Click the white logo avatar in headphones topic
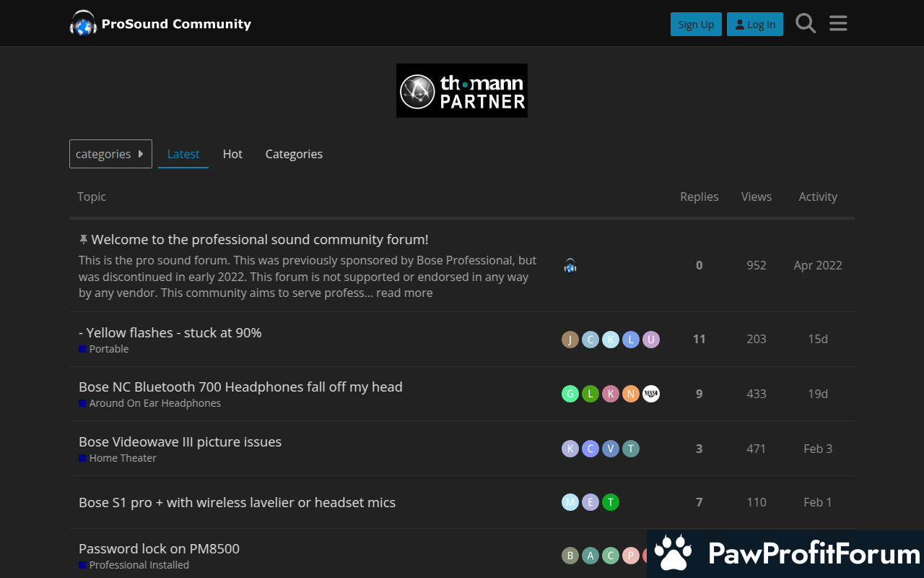The width and height of the screenshot is (924, 578). pos(651,394)
